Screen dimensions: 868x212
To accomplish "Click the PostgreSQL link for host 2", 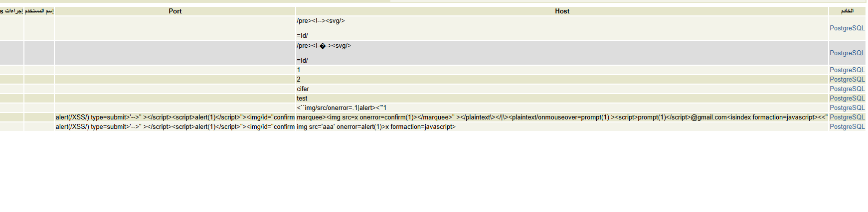I will (x=847, y=80).
